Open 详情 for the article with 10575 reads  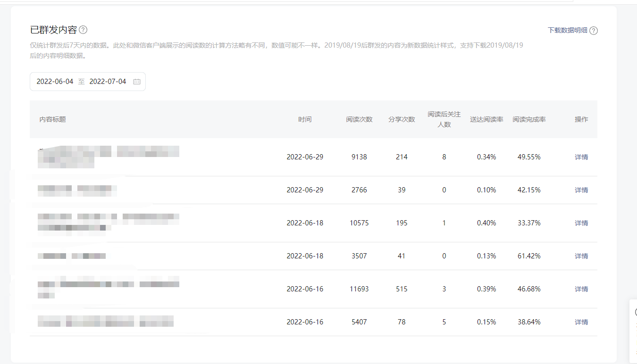[x=581, y=223]
